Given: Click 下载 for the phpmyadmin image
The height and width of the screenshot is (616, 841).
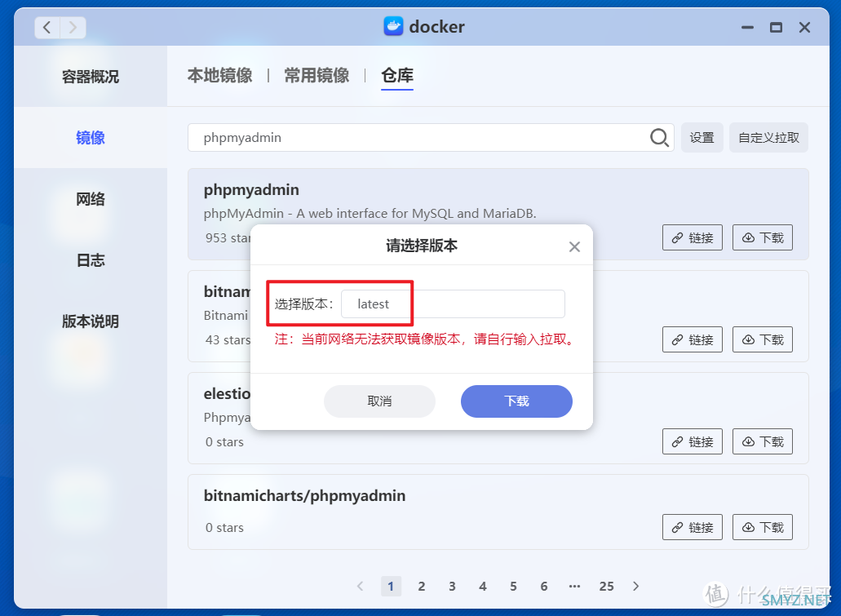Looking at the screenshot, I should [x=763, y=237].
